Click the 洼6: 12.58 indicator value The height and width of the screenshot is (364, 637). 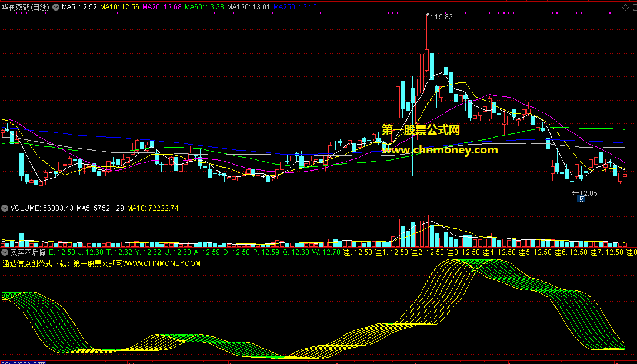coord(571,252)
